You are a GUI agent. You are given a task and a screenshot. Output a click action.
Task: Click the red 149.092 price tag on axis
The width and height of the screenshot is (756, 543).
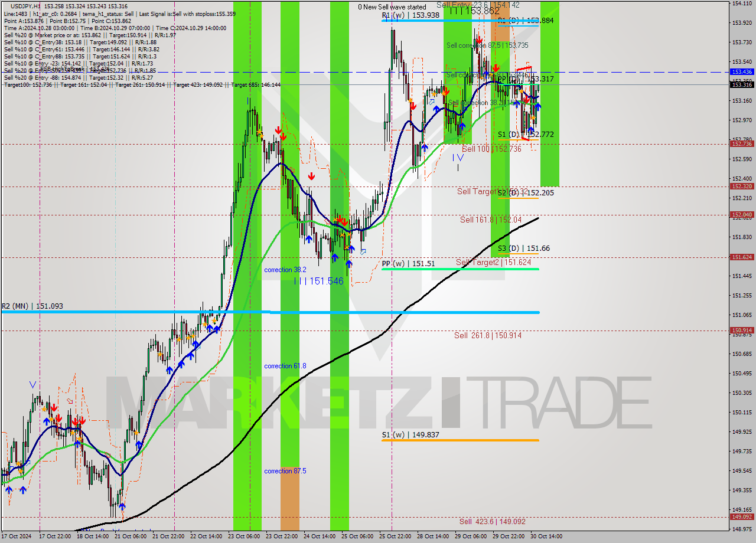tap(742, 517)
